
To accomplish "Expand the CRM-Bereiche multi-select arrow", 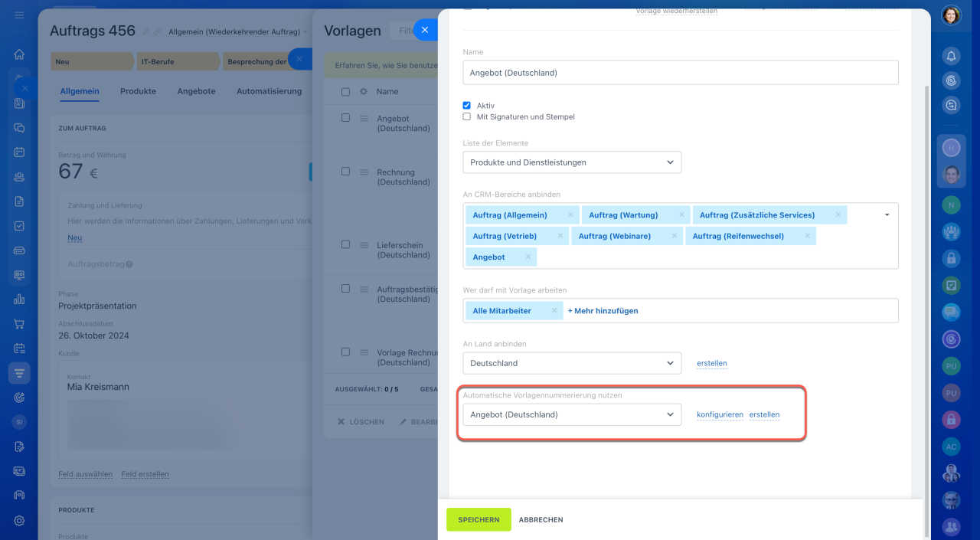I will click(x=887, y=215).
